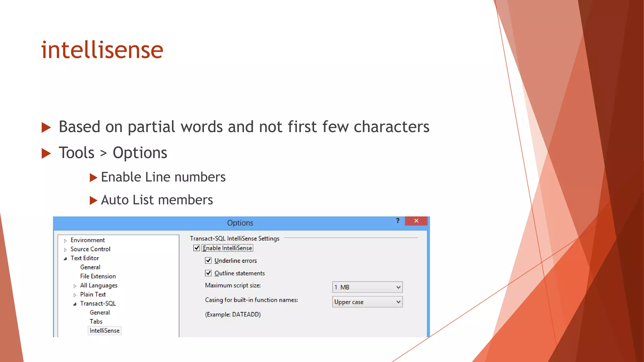Viewport: 644px width, 362px height.
Task: Click the Options dialog title text
Action: (x=240, y=223)
